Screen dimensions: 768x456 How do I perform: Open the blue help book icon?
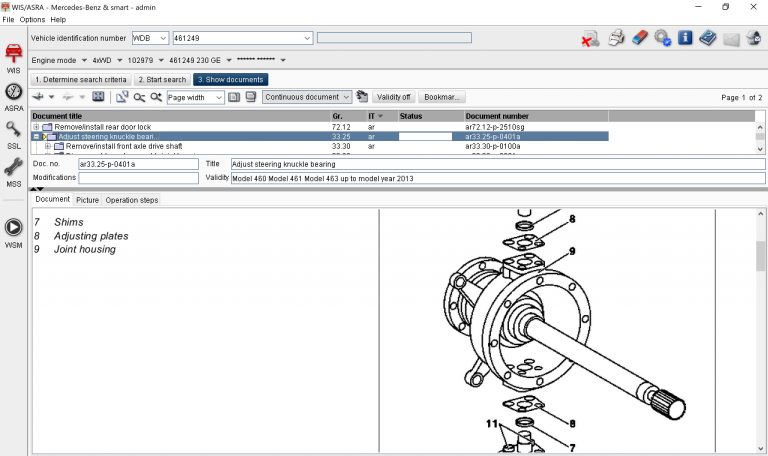pos(708,38)
